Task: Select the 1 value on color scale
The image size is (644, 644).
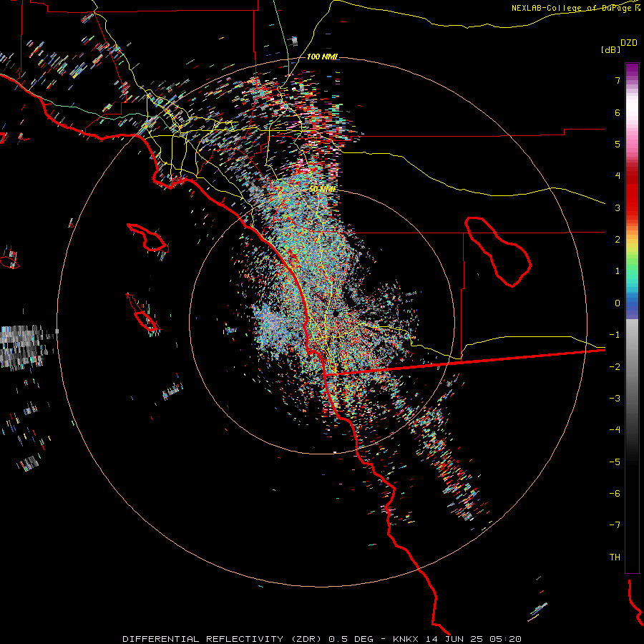Action: tap(618, 271)
